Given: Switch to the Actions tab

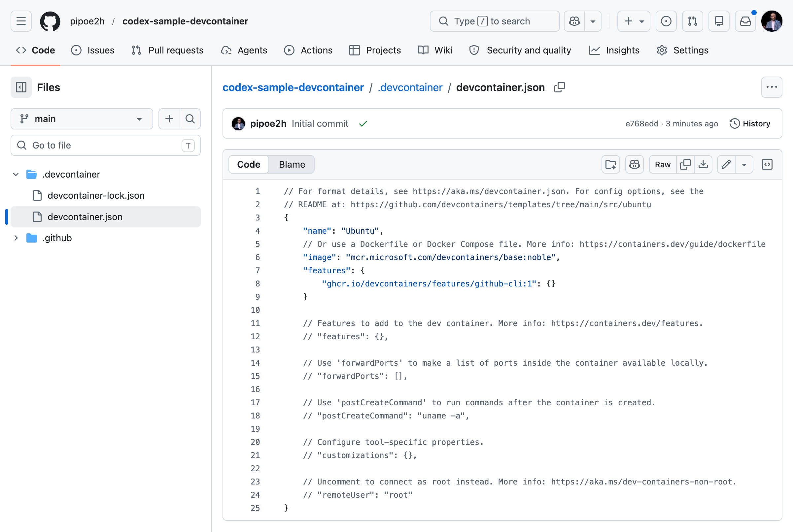Looking at the screenshot, I should point(308,50).
